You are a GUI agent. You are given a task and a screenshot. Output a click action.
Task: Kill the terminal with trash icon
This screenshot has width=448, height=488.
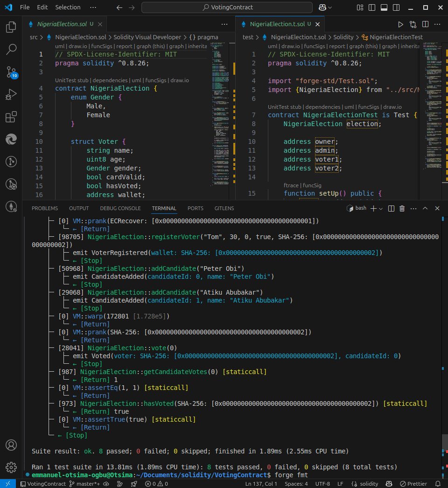[402, 209]
